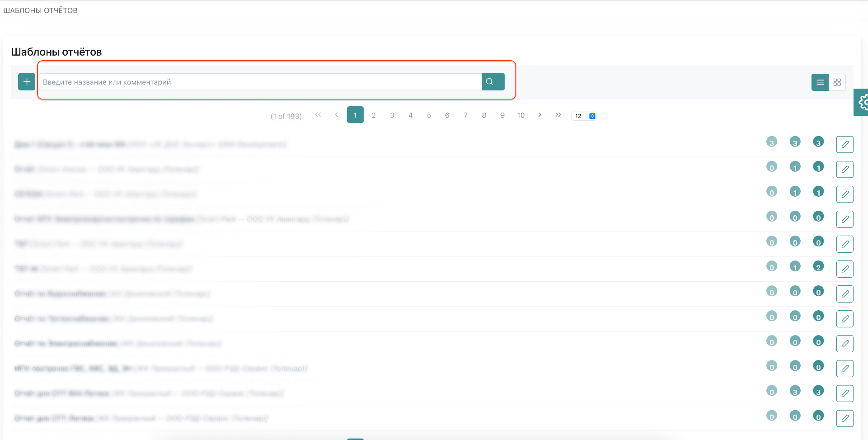The height and width of the screenshot is (440, 868).
Task: Open rows-per-page dropdown showing 12
Action: 584,116
